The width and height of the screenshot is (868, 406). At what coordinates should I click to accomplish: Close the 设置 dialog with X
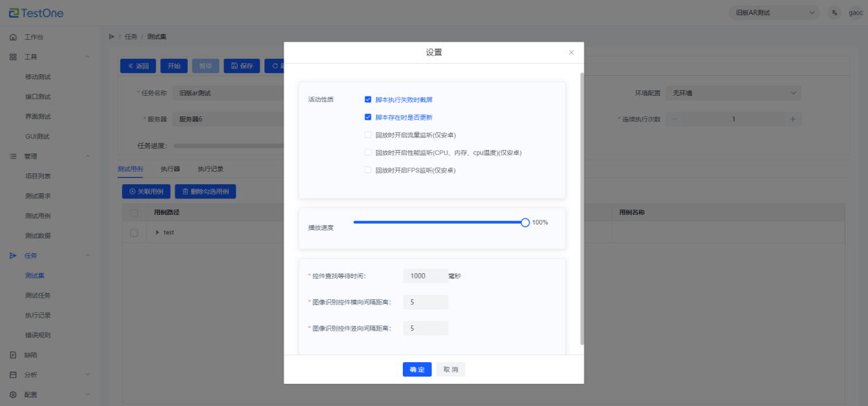(571, 53)
